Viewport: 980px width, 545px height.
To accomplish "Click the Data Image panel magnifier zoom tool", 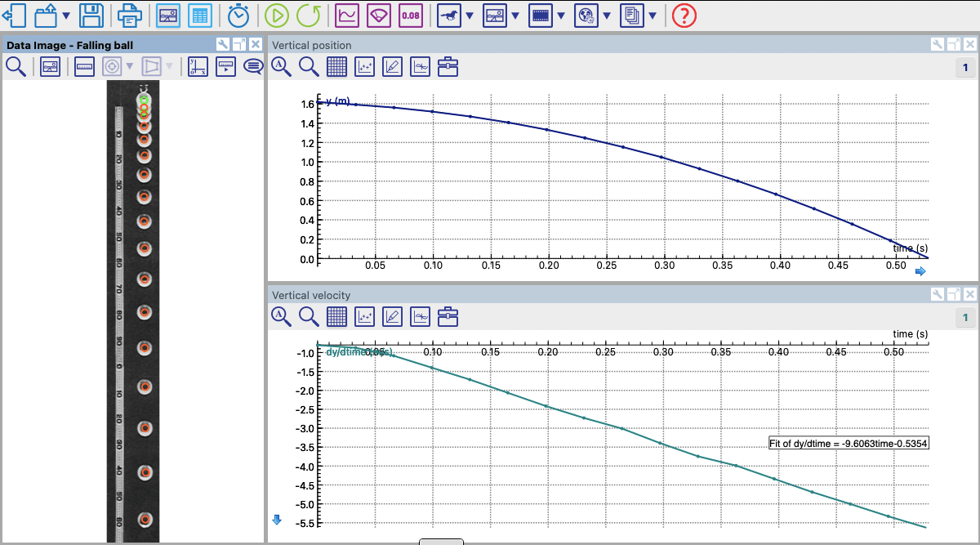I will pos(16,67).
